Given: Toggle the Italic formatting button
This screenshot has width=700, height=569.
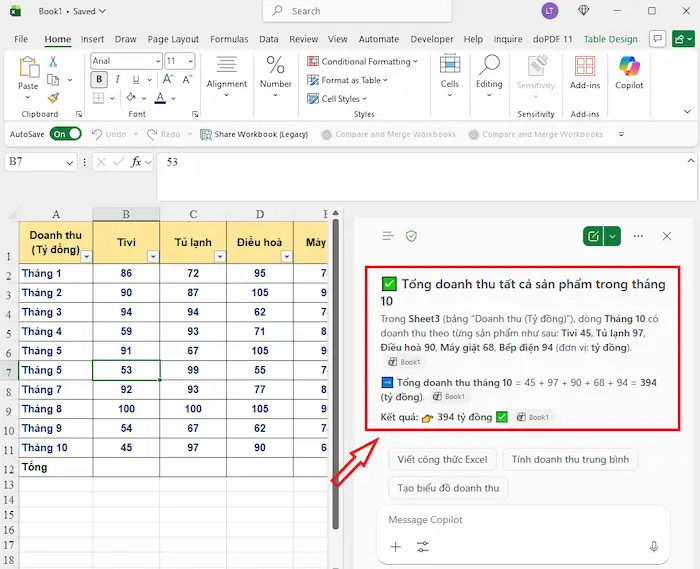Looking at the screenshot, I should pyautogui.click(x=118, y=80).
